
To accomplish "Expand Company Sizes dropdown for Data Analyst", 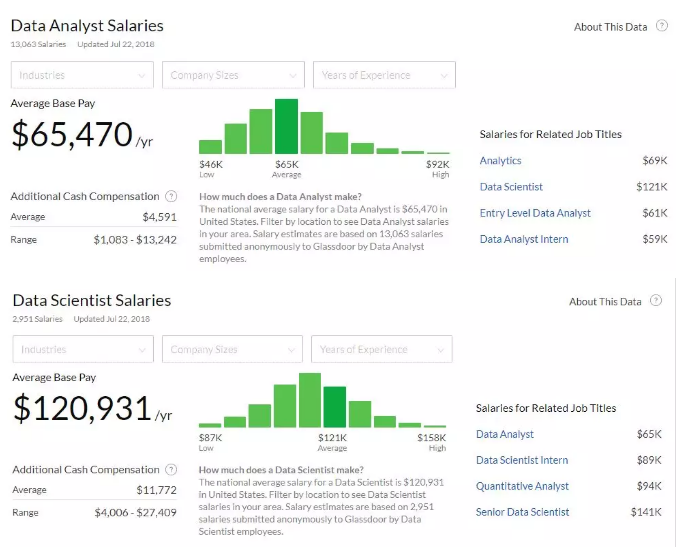I will [233, 75].
